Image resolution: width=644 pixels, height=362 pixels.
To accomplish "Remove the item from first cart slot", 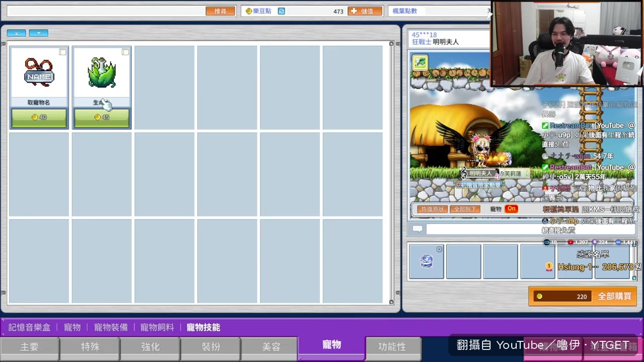I will click(x=439, y=249).
